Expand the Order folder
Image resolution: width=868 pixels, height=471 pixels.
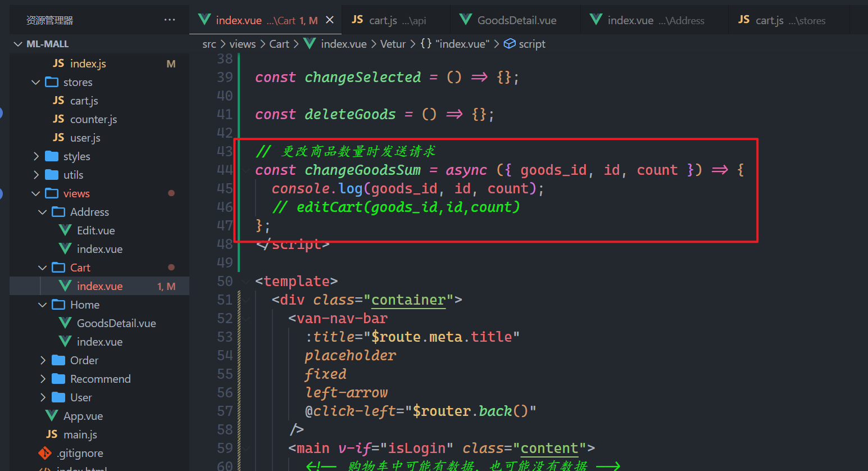(43, 360)
